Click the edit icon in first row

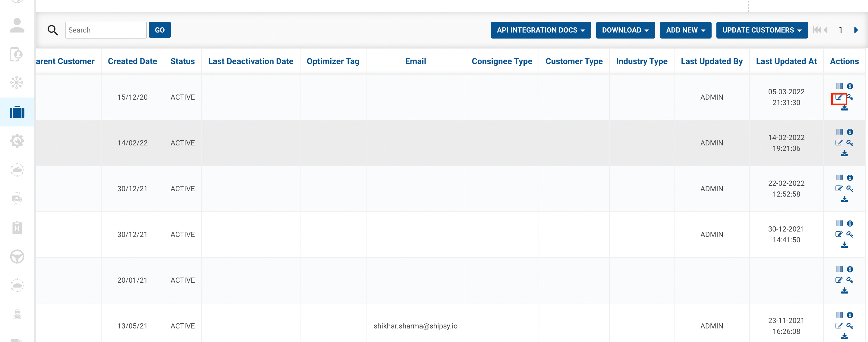[838, 98]
